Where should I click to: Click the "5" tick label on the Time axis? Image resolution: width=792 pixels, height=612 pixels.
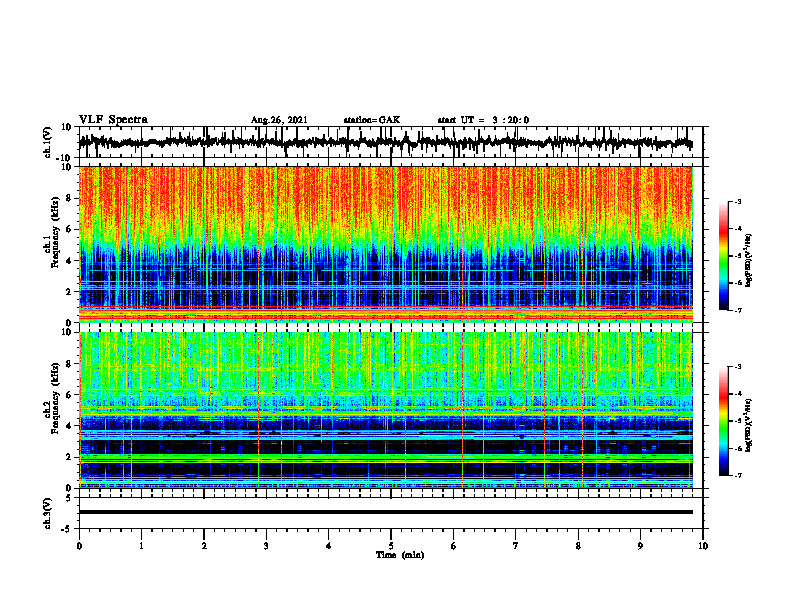coord(391,546)
